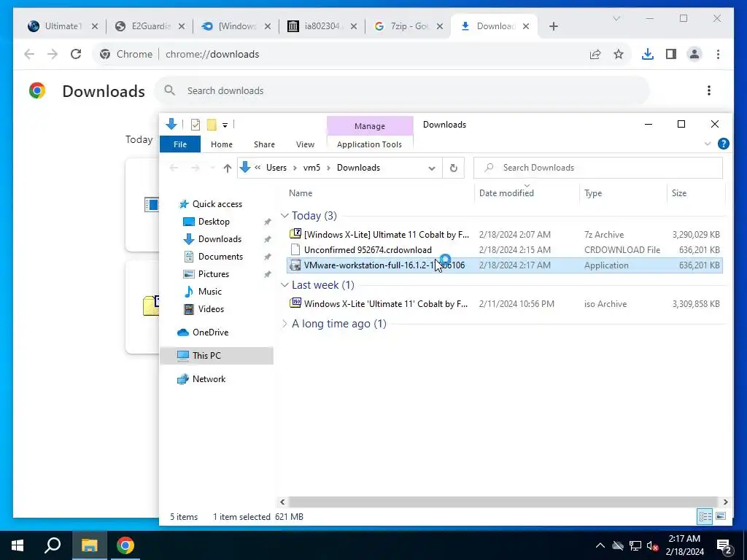Viewport: 747px width, 560px height.
Task: Open Chrome downloads toolbar arrow
Action: point(648,54)
